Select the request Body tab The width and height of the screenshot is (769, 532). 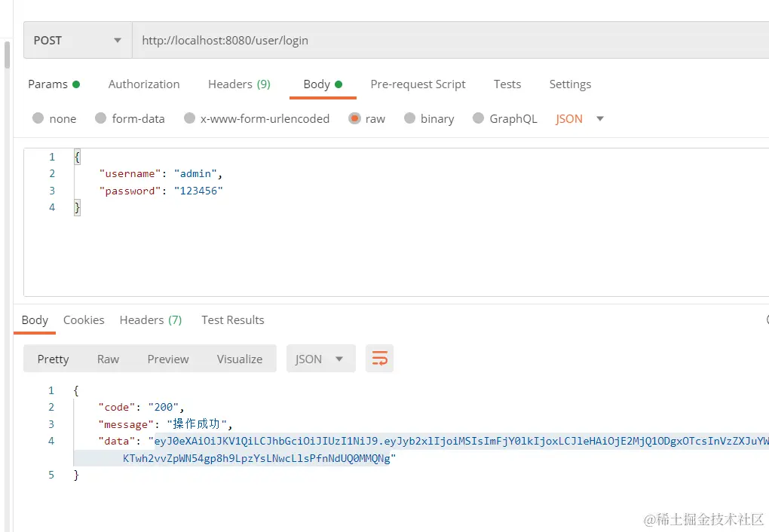[322, 84]
